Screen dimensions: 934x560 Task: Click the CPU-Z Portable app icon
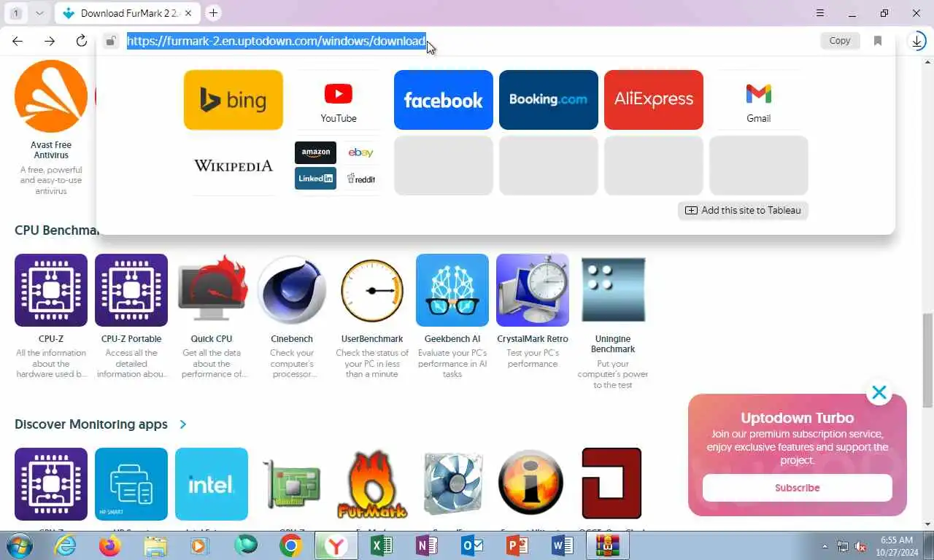(x=131, y=290)
